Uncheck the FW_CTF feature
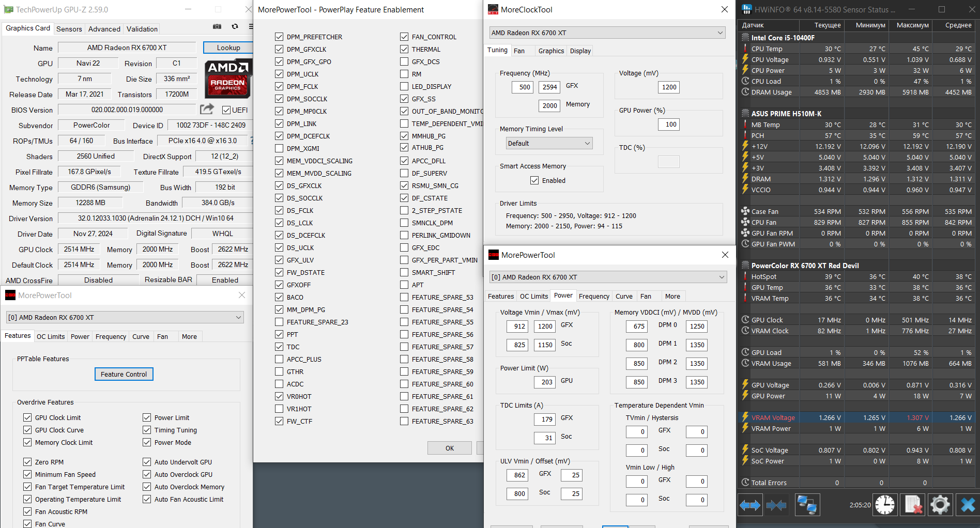The width and height of the screenshot is (980, 528). click(x=279, y=421)
